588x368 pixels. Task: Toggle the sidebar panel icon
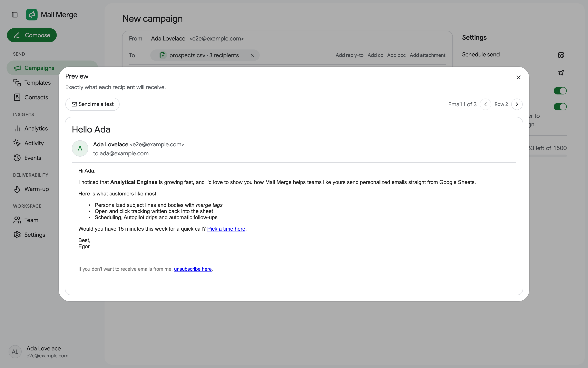pyautogui.click(x=14, y=15)
